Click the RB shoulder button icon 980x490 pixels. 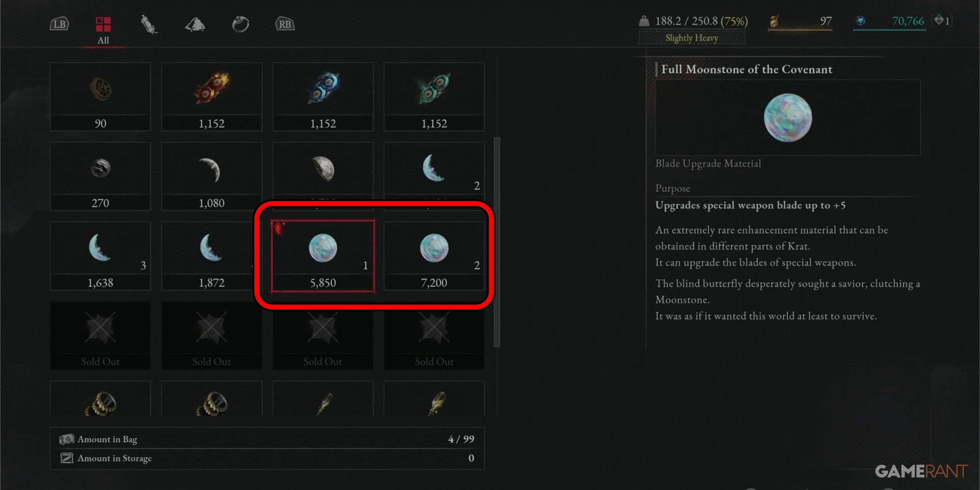point(285,24)
